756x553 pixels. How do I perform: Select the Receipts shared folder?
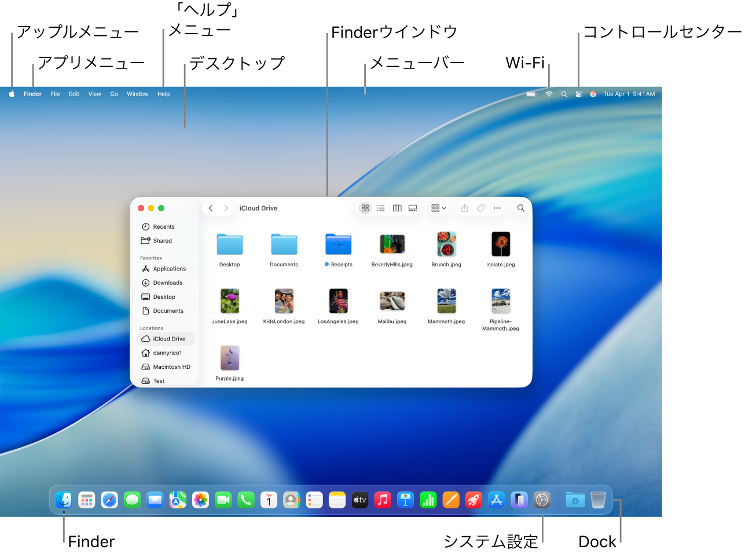click(338, 244)
